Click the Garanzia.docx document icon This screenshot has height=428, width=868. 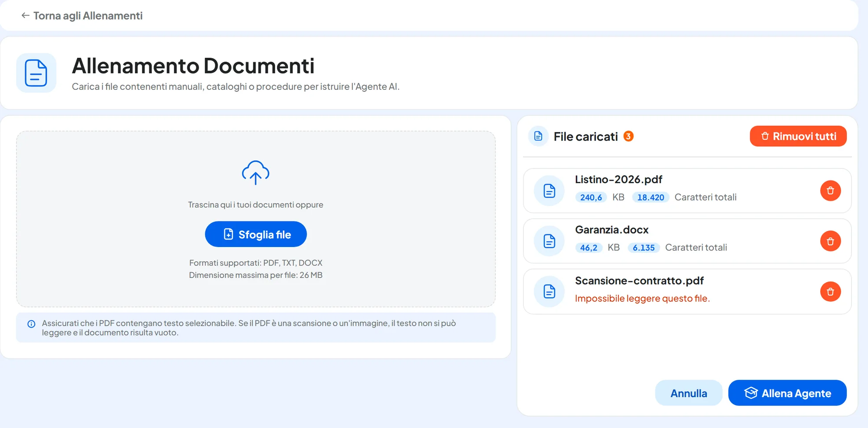coord(549,241)
